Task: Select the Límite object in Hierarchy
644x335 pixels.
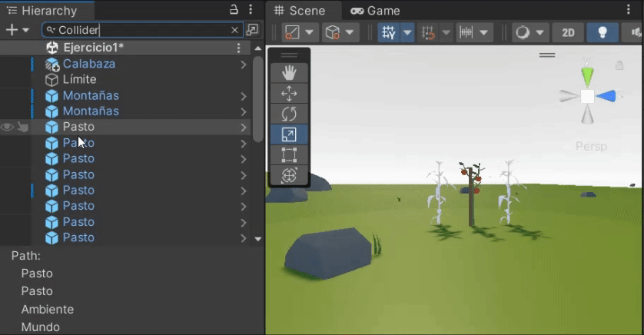Action: tap(79, 79)
